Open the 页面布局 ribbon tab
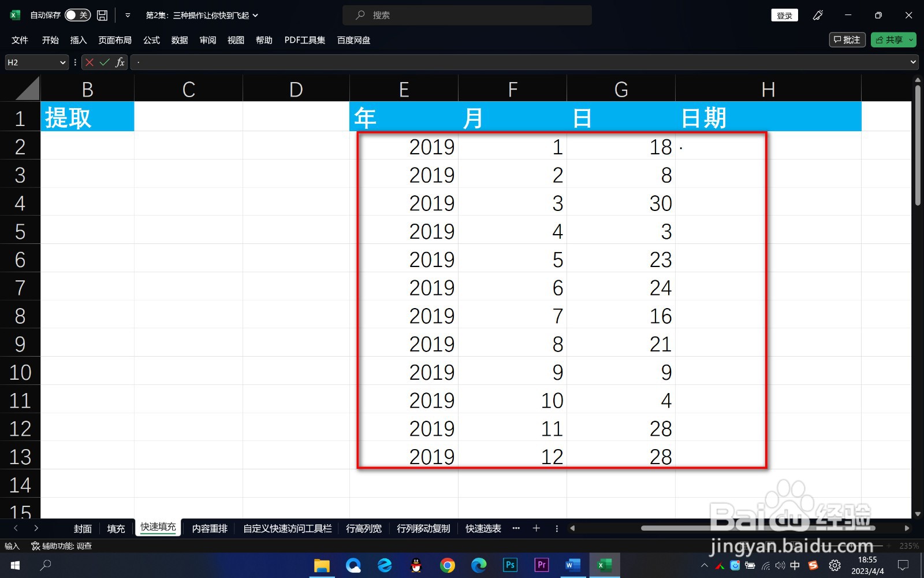Image resolution: width=924 pixels, height=578 pixels. (115, 40)
